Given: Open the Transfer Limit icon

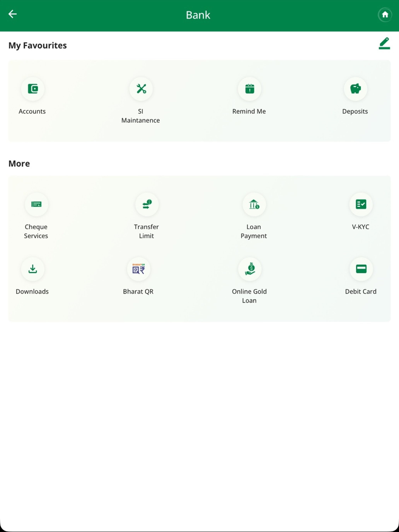Looking at the screenshot, I should pyautogui.click(x=147, y=204).
